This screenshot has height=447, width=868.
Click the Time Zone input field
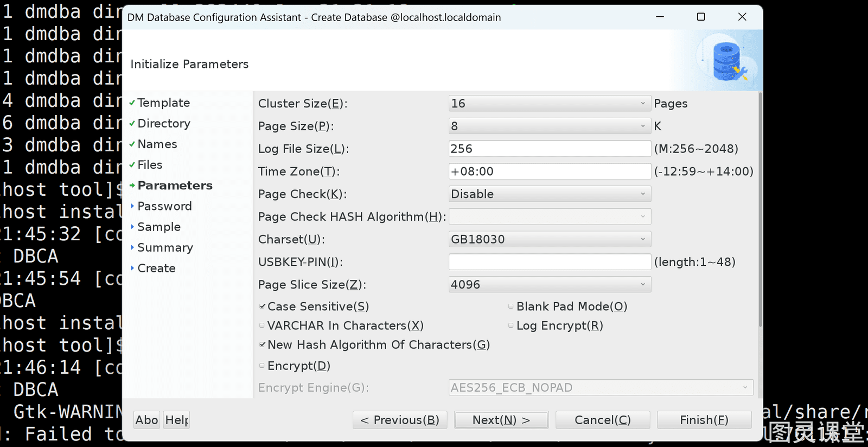coord(550,171)
